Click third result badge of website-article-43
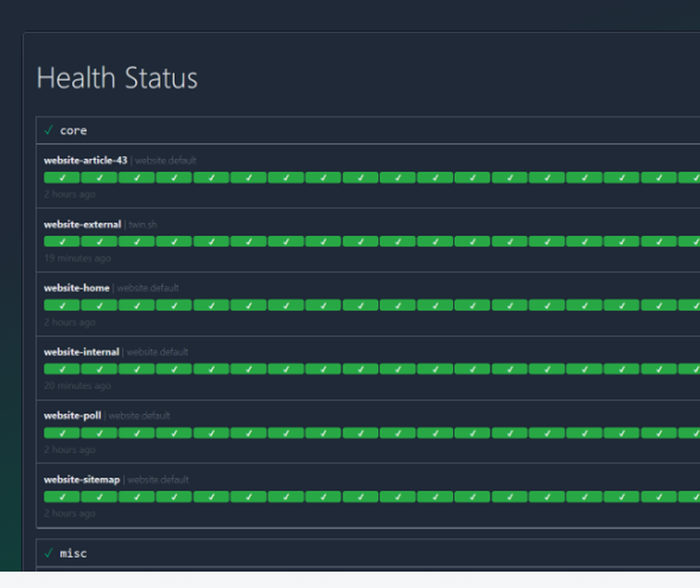 pos(136,178)
